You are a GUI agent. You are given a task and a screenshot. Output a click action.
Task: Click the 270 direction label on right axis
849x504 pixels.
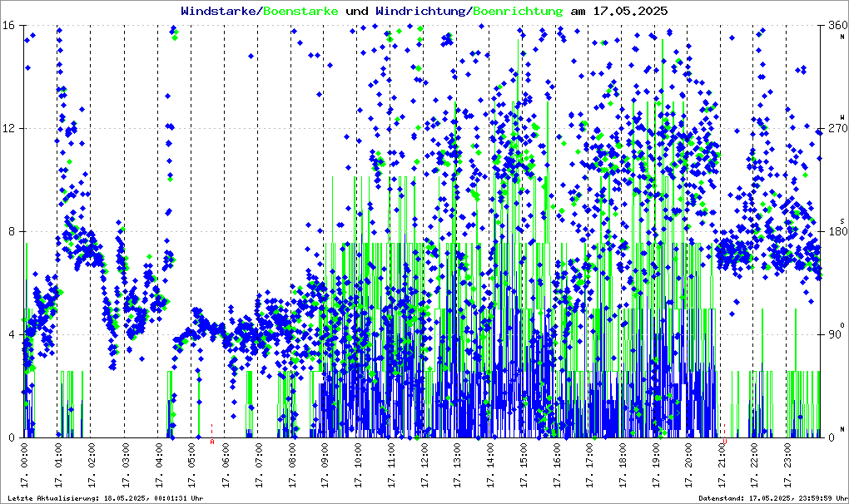click(x=837, y=129)
